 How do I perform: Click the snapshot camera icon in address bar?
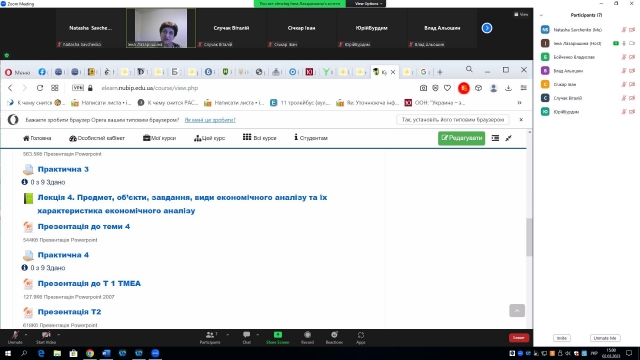point(423,88)
